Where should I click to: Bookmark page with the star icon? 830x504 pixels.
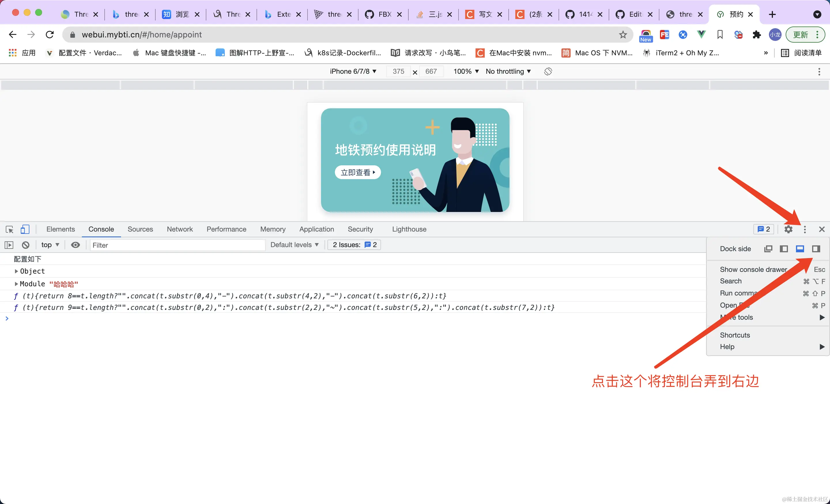(623, 35)
